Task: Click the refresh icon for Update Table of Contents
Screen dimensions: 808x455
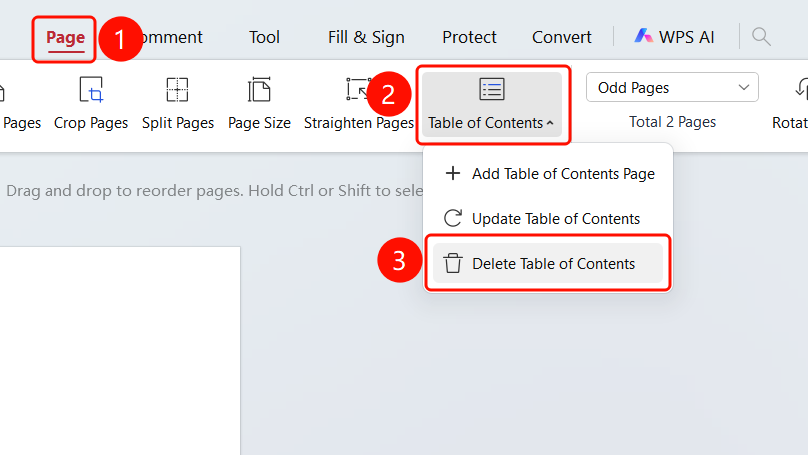Action: click(x=453, y=218)
